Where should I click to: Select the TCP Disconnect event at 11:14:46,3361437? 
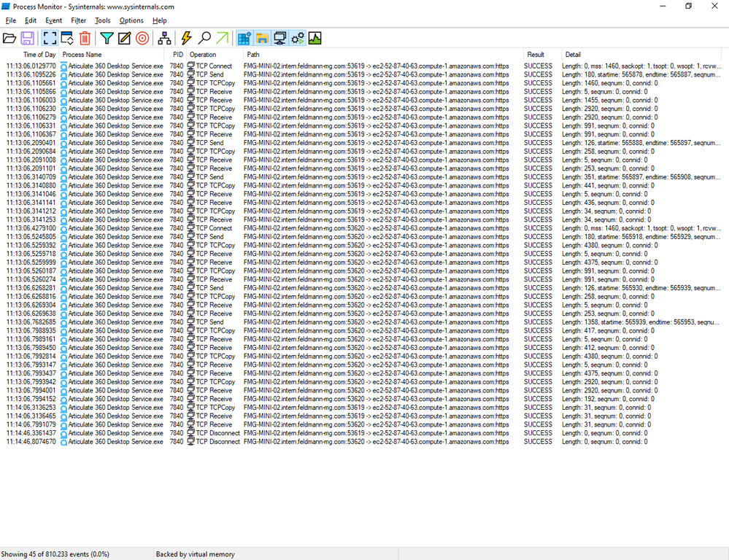coord(360,433)
